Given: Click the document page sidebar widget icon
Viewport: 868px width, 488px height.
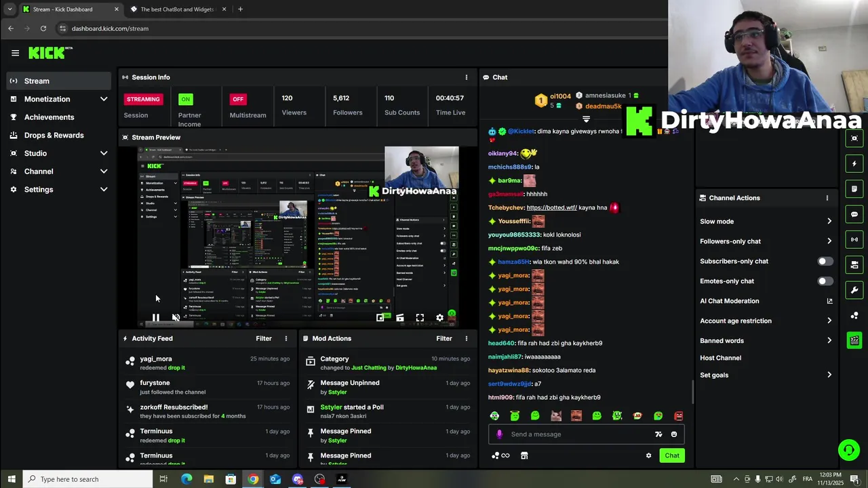Looking at the screenshot, I should [854, 188].
